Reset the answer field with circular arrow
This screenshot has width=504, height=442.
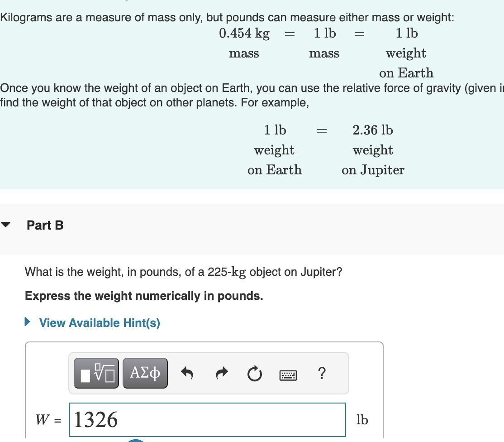pos(255,373)
